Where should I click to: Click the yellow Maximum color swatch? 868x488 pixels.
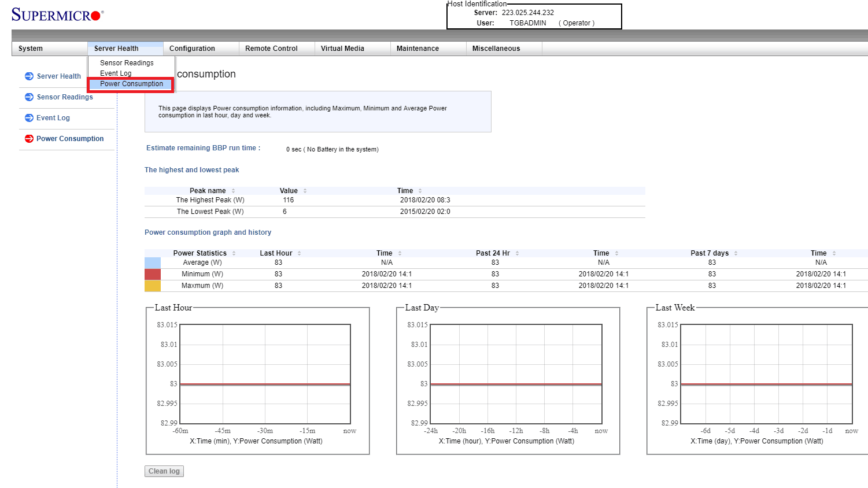(153, 286)
